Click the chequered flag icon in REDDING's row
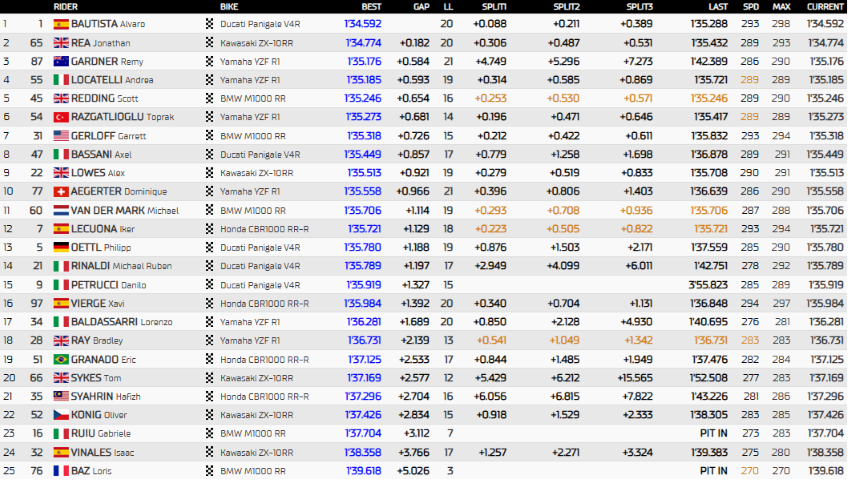Viewport: 848px width, 480px height. tap(210, 98)
